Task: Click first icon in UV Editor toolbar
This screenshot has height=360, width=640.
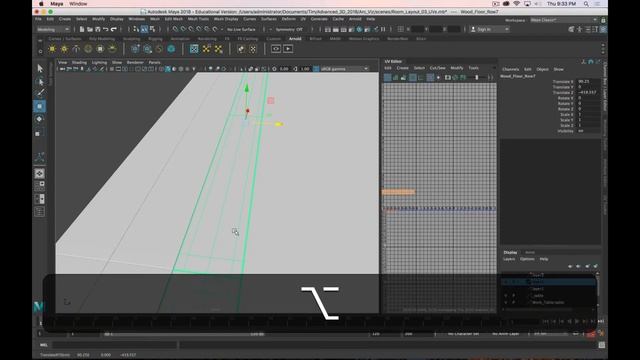Action: tap(387, 77)
